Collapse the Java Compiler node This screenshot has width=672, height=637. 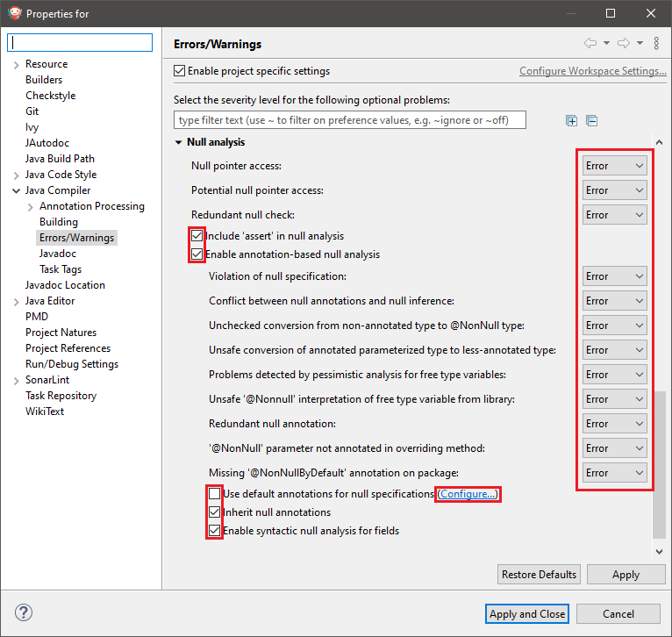[x=17, y=190]
